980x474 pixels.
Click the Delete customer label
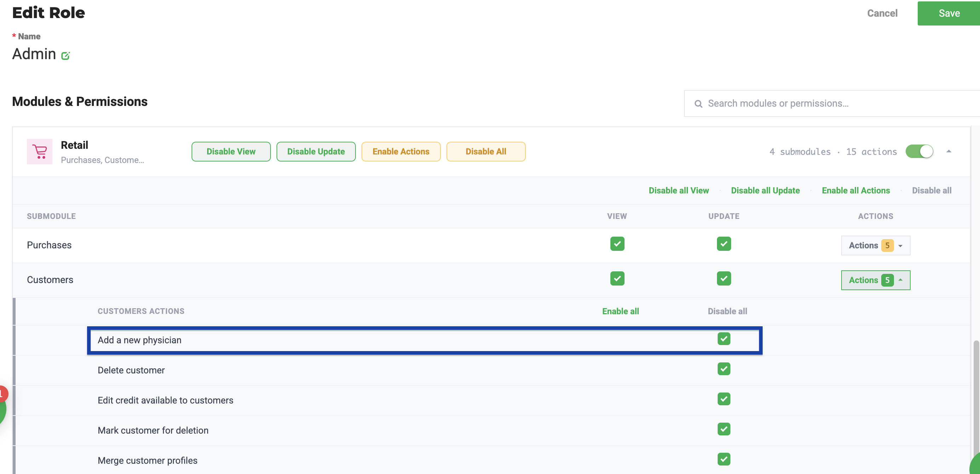pyautogui.click(x=131, y=370)
